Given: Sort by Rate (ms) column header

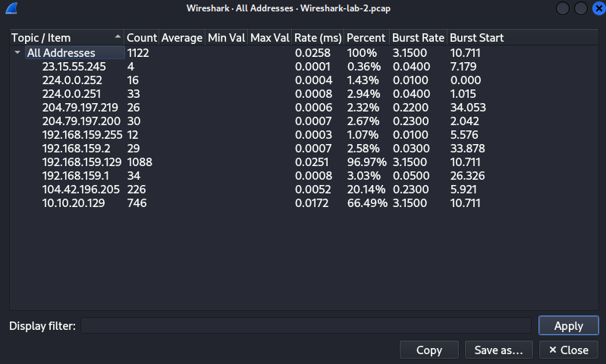Looking at the screenshot, I should point(318,37).
